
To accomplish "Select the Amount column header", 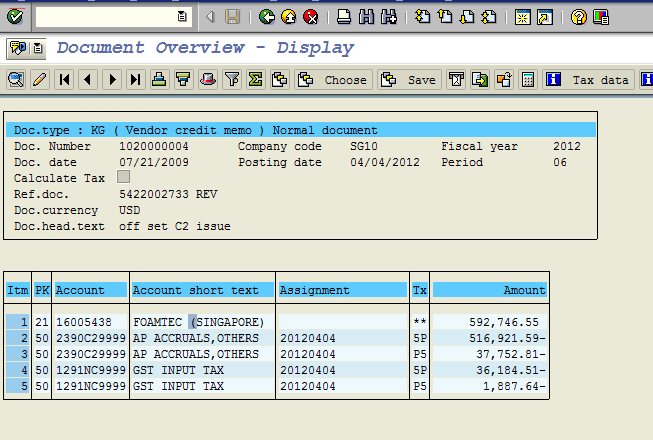I will 489,290.
